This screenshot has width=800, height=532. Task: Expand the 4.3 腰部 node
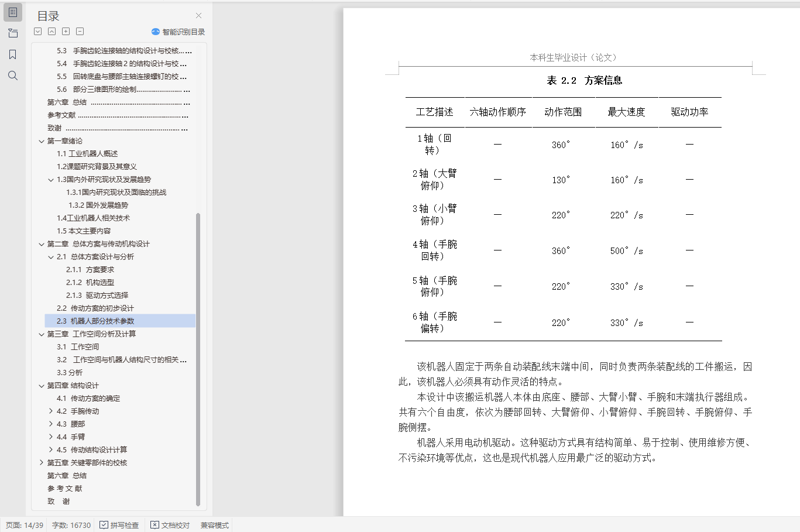click(x=51, y=424)
